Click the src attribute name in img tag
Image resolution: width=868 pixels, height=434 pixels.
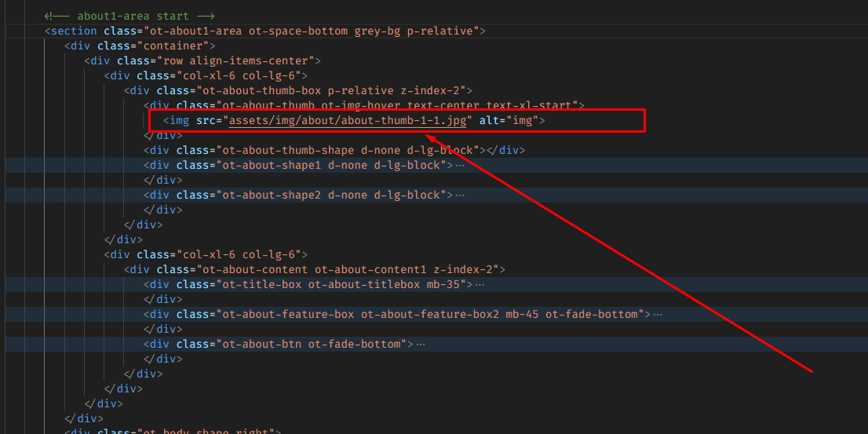206,121
